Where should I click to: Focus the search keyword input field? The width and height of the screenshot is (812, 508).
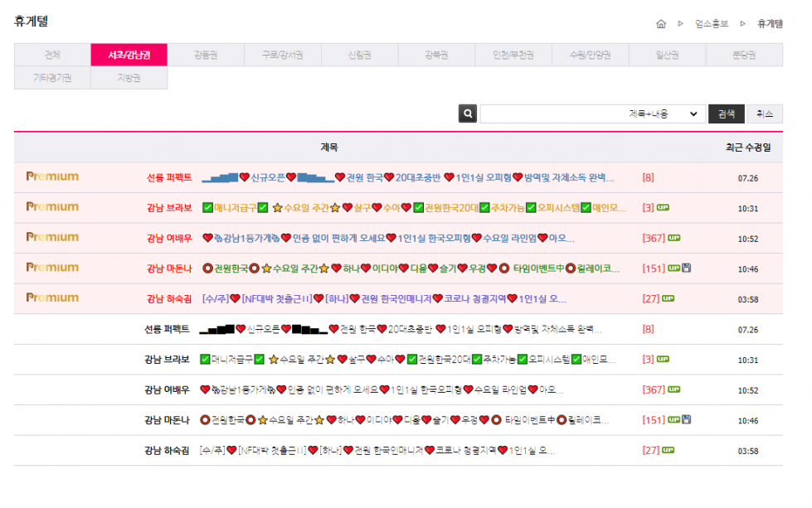(552, 114)
